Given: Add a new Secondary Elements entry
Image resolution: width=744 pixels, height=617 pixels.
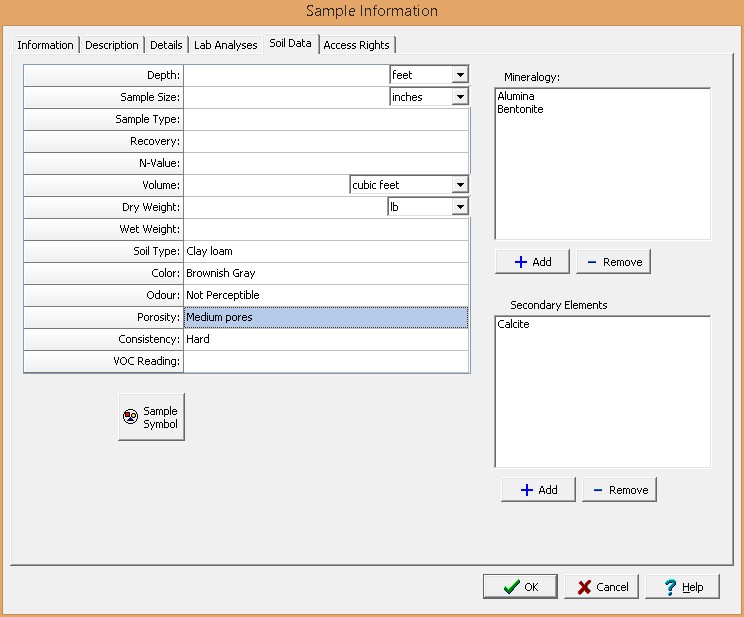Looking at the screenshot, I should click(538, 489).
